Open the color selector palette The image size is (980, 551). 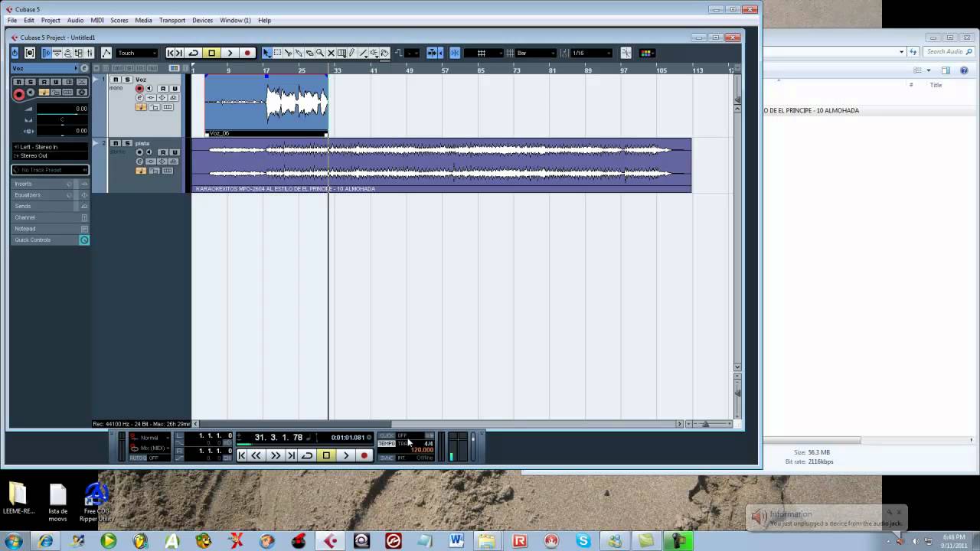pos(645,53)
